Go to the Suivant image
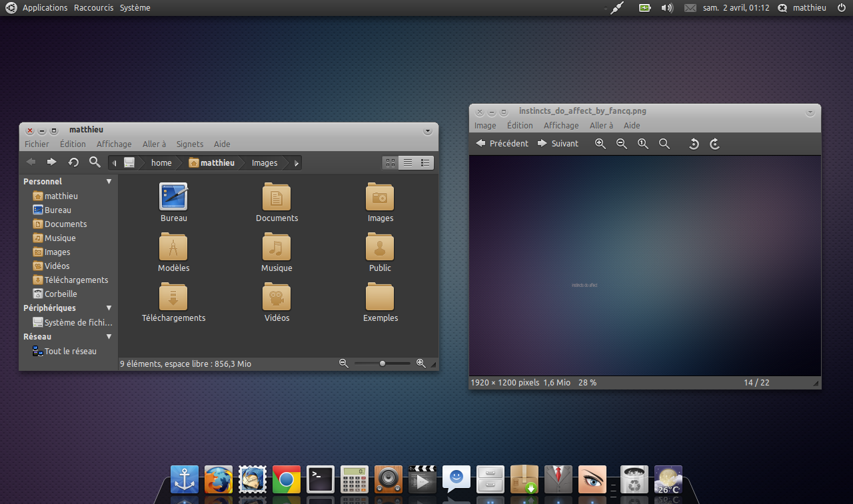 pos(558,144)
